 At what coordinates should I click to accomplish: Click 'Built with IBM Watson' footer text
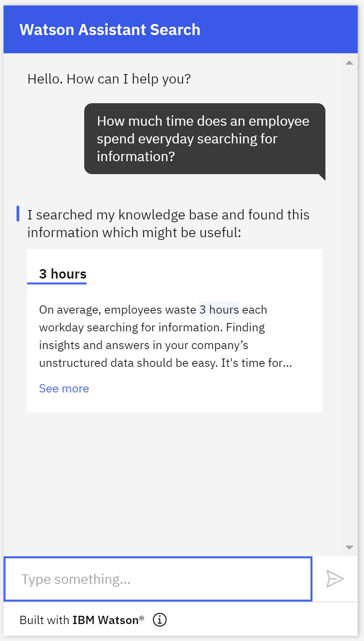pos(81,619)
